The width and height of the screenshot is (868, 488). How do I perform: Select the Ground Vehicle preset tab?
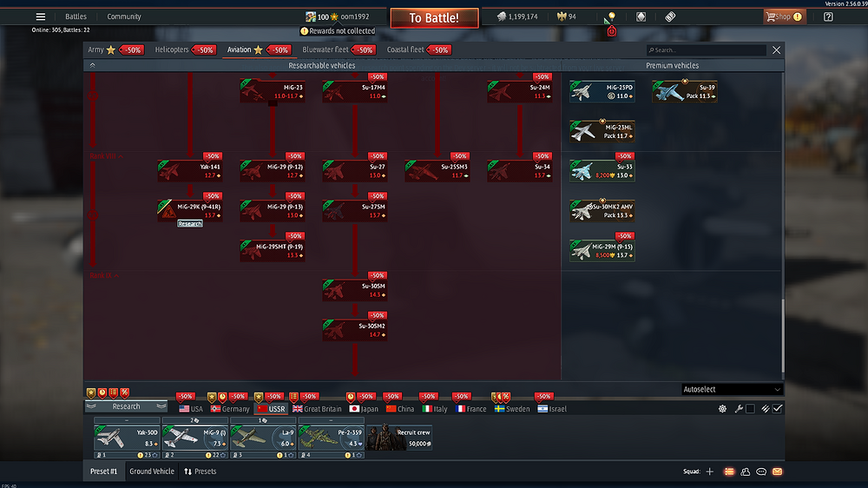click(152, 472)
